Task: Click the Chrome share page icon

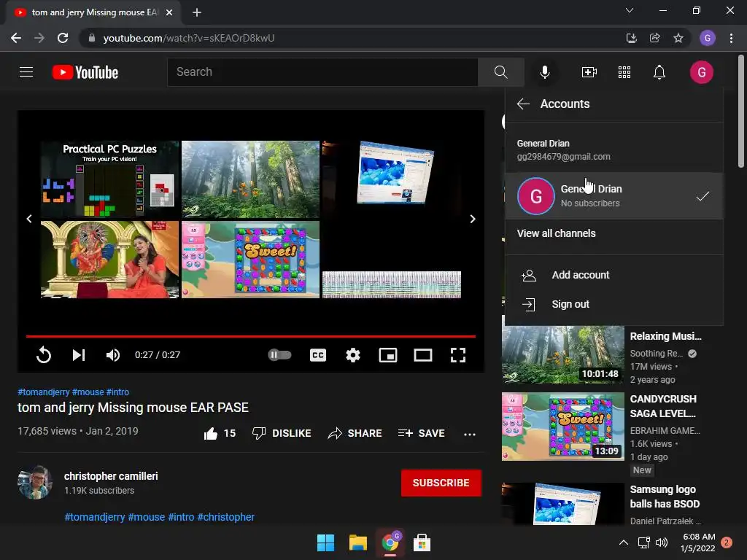Action: pyautogui.click(x=655, y=38)
